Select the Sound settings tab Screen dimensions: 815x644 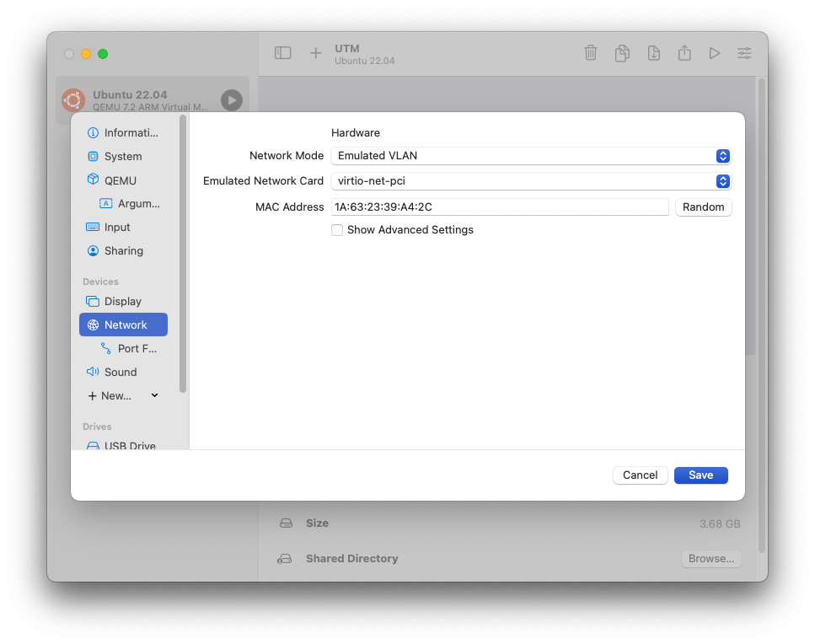(121, 372)
